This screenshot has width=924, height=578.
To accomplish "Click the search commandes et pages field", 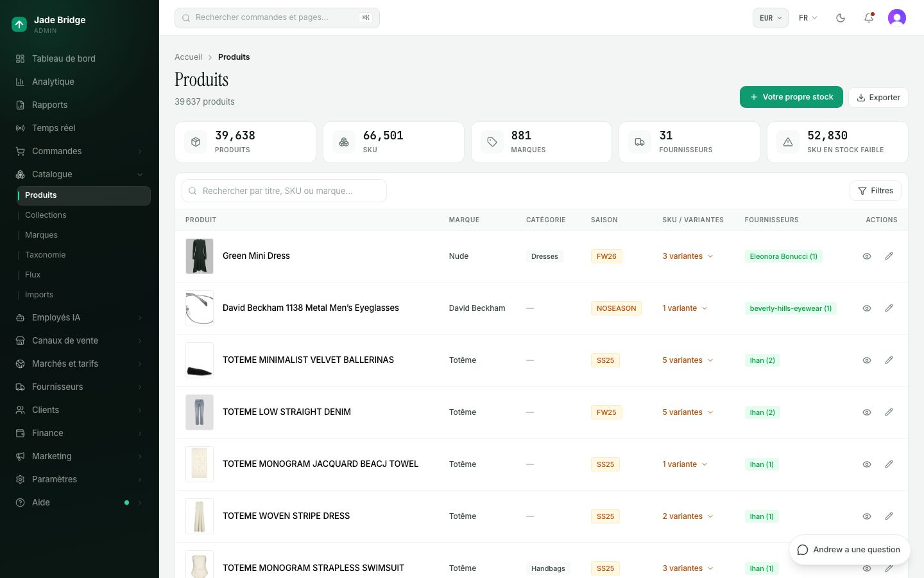I will click(x=277, y=18).
